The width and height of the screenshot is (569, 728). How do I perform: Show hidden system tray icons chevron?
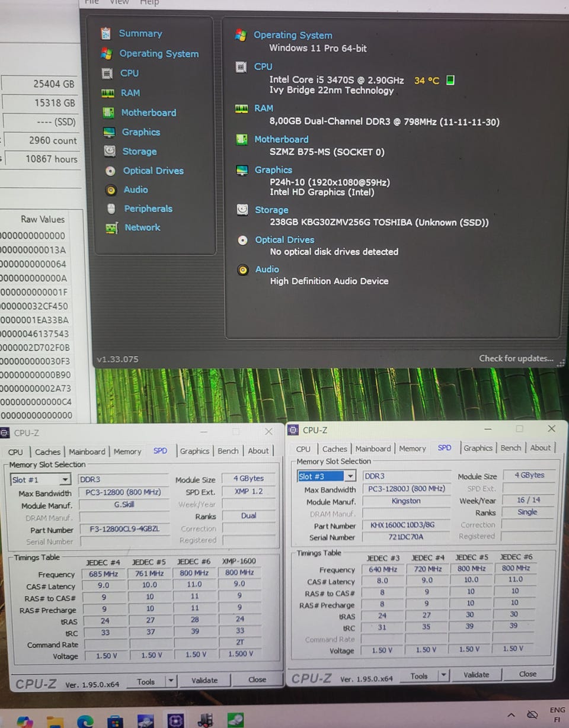pyautogui.click(x=512, y=715)
